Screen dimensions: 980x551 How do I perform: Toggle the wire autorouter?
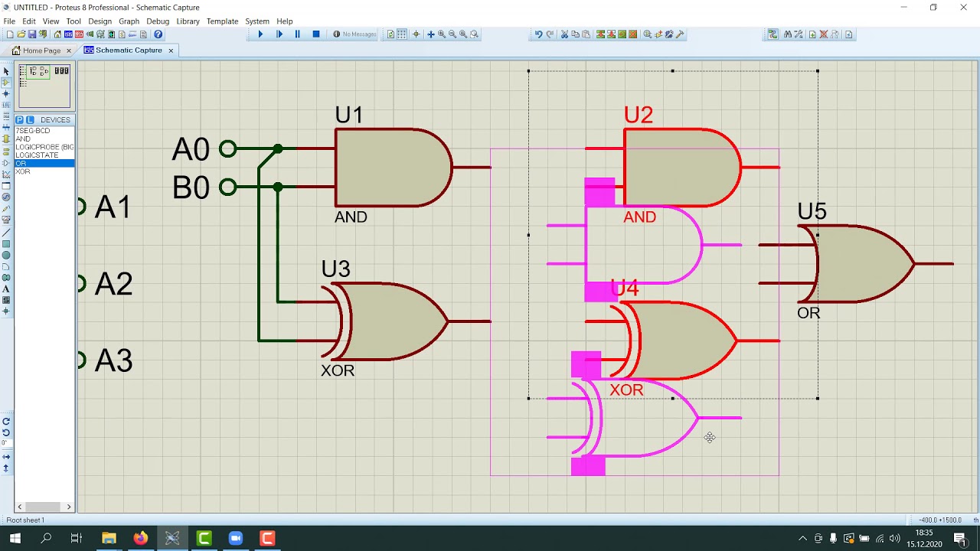tap(773, 34)
